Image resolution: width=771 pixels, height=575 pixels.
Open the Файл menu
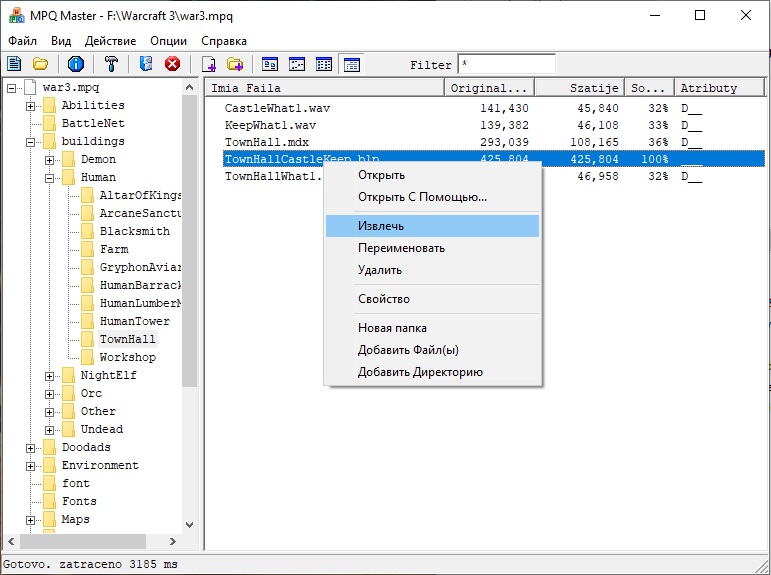pyautogui.click(x=23, y=41)
